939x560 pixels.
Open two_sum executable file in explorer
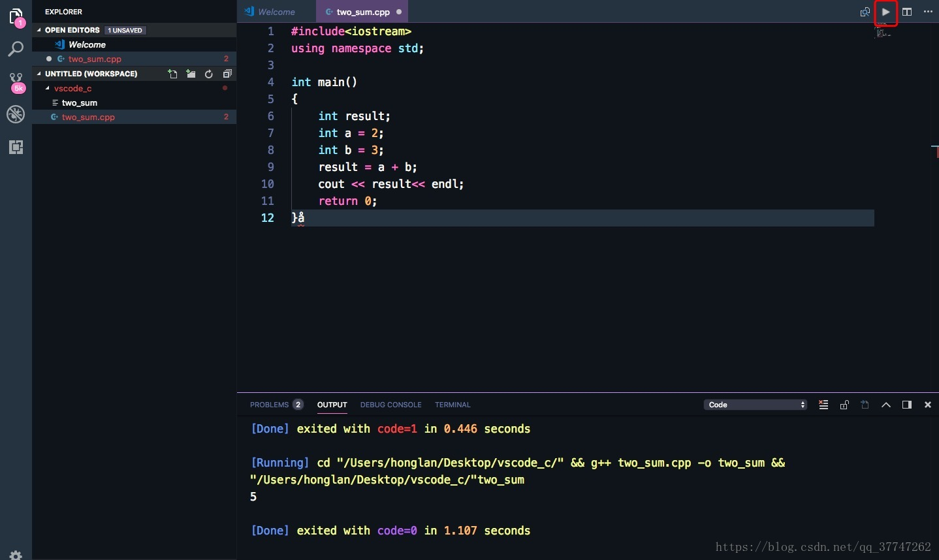tap(79, 102)
